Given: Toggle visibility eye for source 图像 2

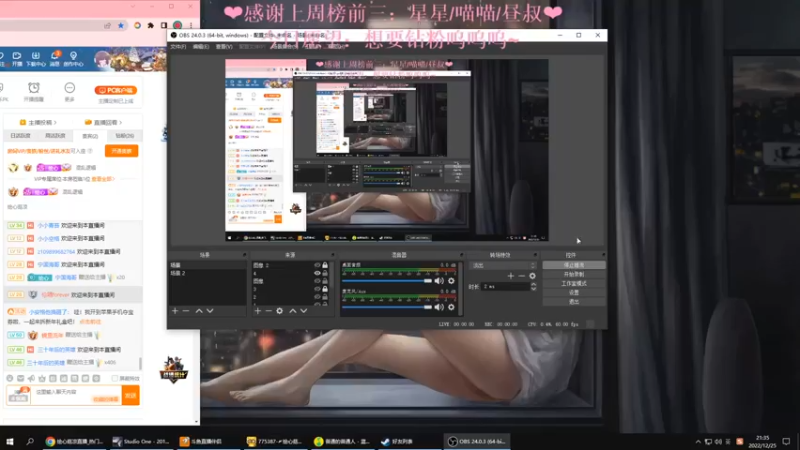Looking at the screenshot, I should point(317,265).
